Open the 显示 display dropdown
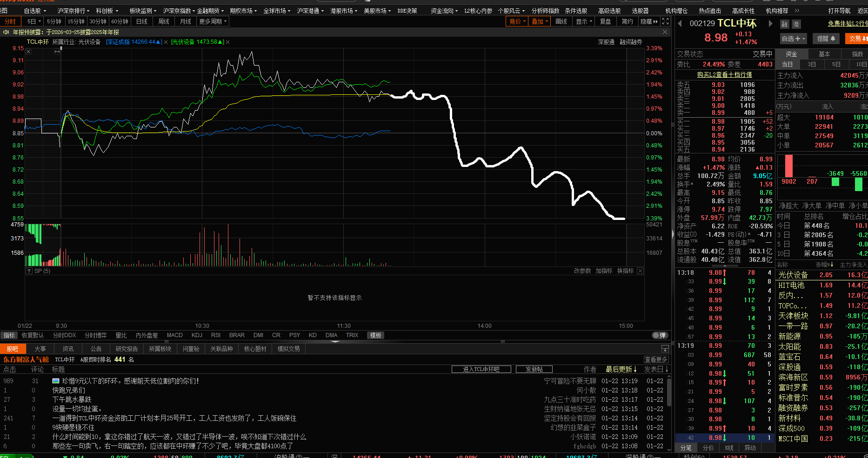The height and width of the screenshot is (458, 868). tap(584, 21)
